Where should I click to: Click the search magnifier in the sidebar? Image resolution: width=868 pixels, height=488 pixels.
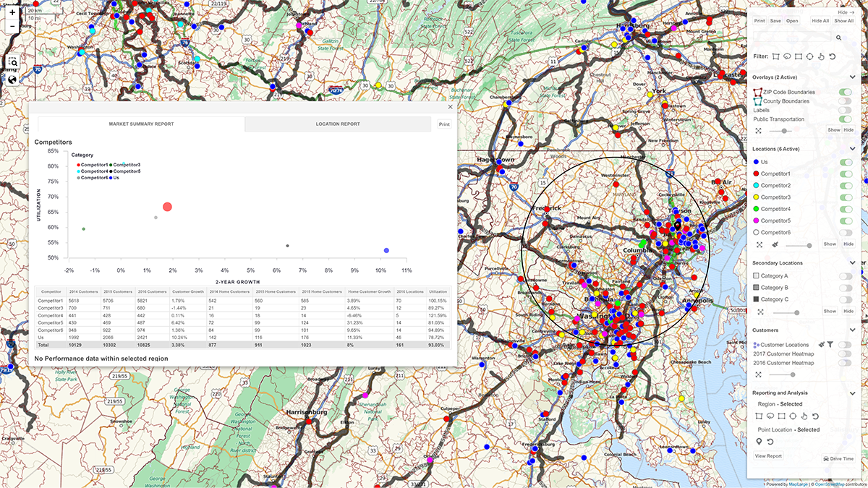point(839,37)
